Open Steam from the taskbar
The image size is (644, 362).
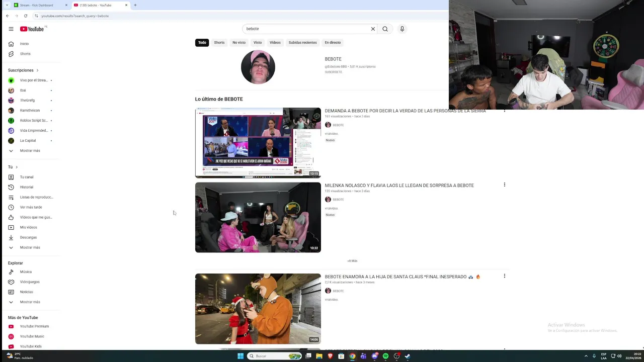click(408, 356)
